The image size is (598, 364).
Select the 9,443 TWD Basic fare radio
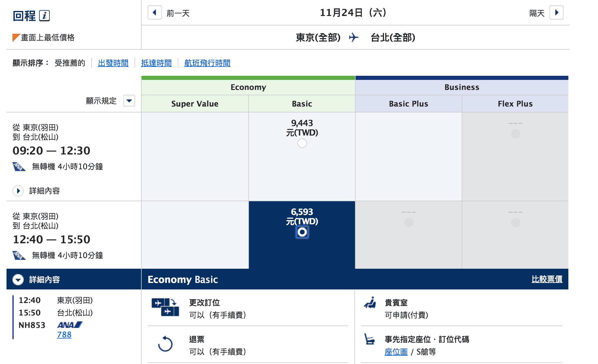click(302, 143)
